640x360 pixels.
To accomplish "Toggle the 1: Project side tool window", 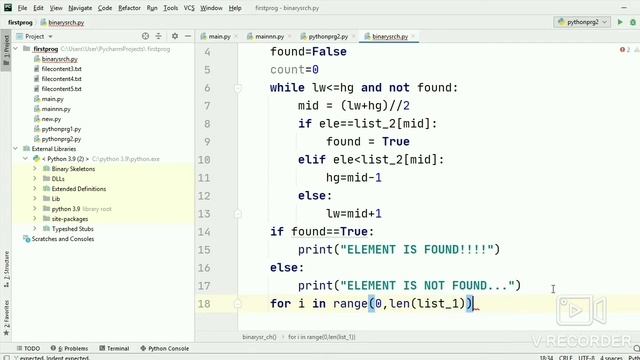I will tap(6, 51).
